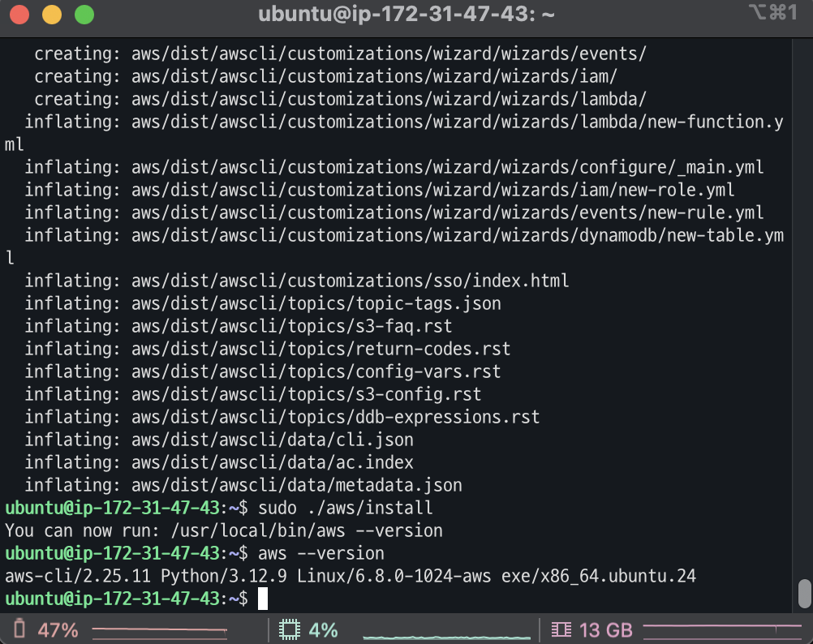Click the topic-tags.json line

[x=263, y=303]
